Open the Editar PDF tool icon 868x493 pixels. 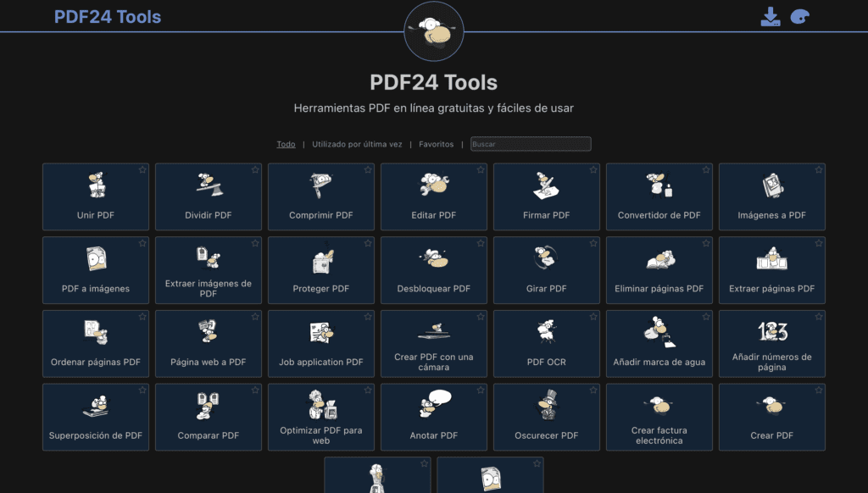(434, 185)
